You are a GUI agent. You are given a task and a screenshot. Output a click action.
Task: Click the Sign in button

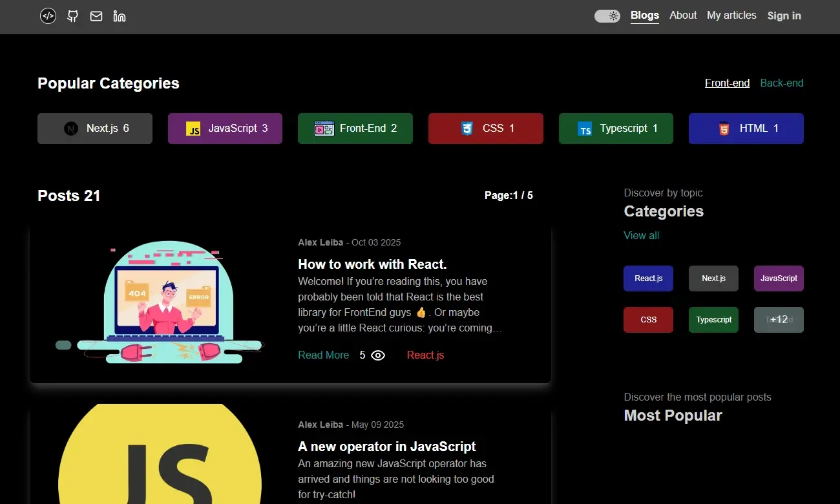pos(784,16)
